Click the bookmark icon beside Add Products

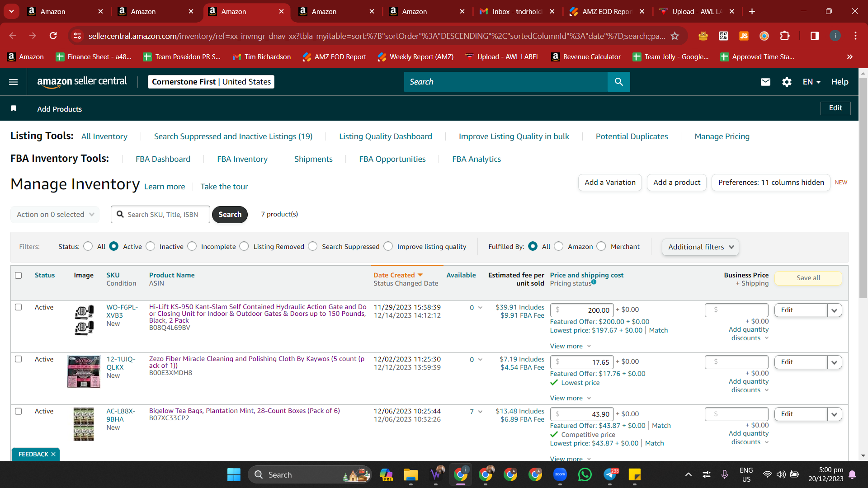click(14, 108)
